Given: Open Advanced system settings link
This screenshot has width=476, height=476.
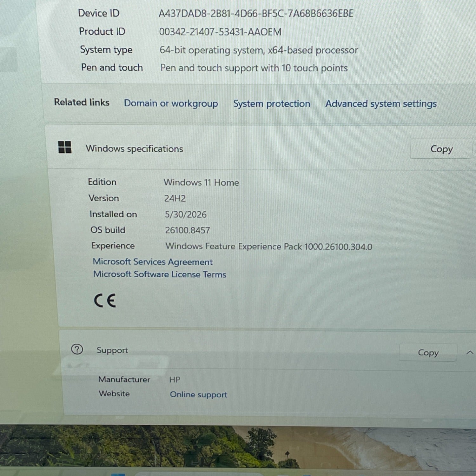Looking at the screenshot, I should (x=381, y=104).
